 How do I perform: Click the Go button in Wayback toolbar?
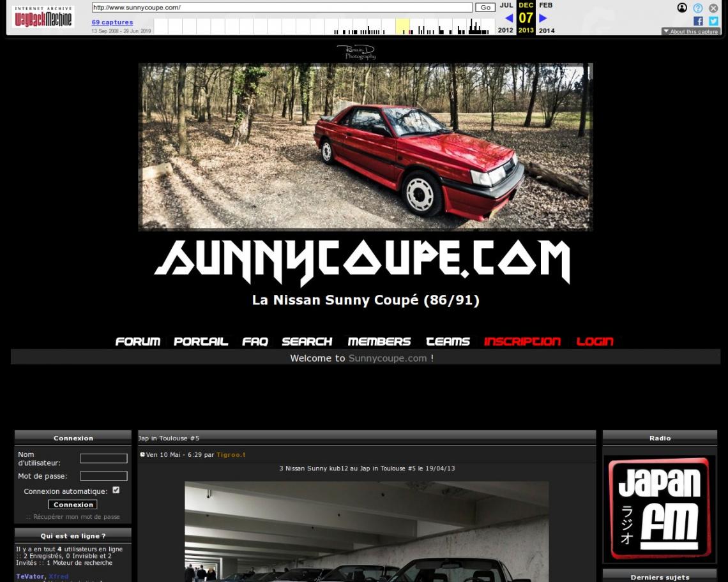coord(485,8)
